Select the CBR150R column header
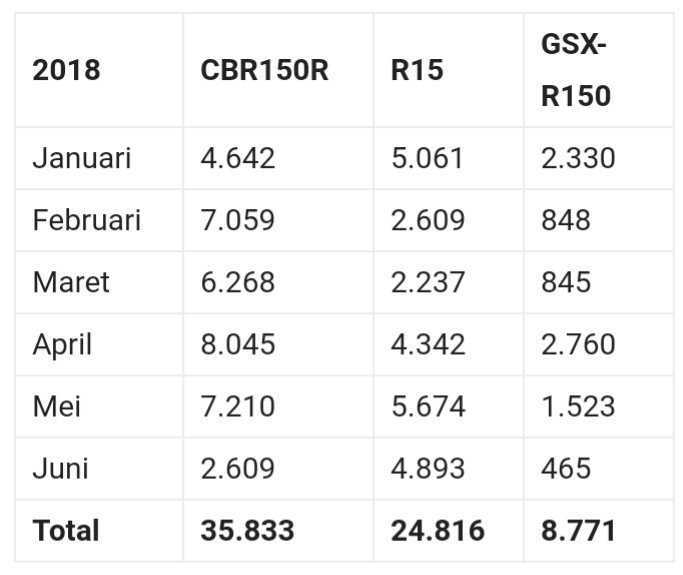This screenshot has width=683, height=575. pyautogui.click(x=264, y=72)
